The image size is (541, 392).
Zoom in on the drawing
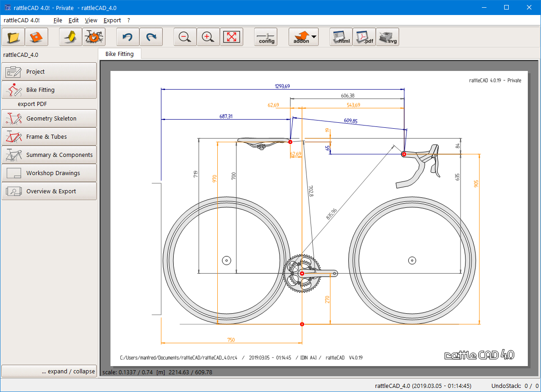(x=208, y=37)
